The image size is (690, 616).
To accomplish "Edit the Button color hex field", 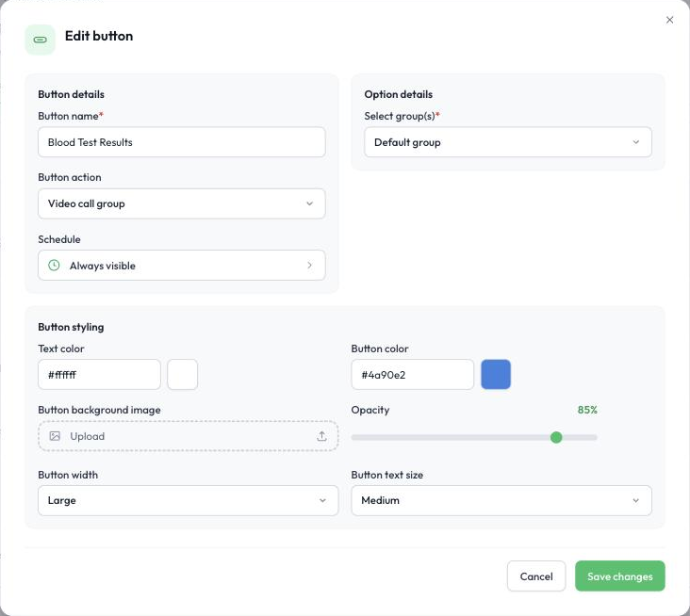I will point(412,375).
